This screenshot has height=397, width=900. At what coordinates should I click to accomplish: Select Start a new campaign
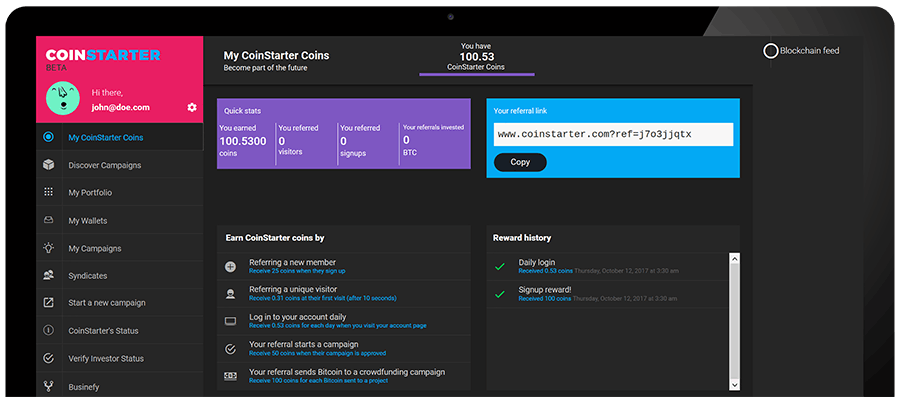[119, 303]
